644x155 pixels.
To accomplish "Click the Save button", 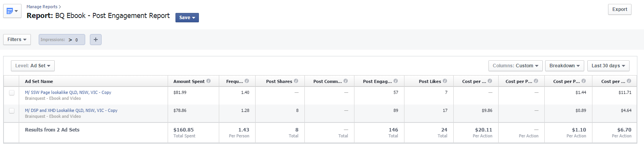I will pyautogui.click(x=187, y=18).
